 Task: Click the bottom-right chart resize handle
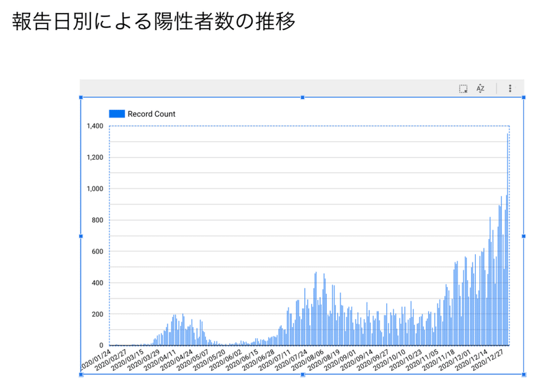coord(524,374)
